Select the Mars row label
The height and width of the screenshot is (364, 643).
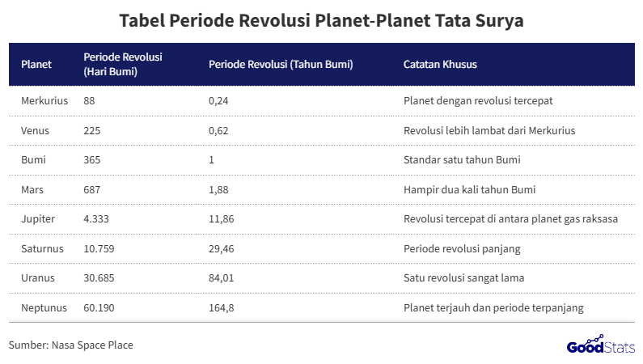[x=34, y=189]
